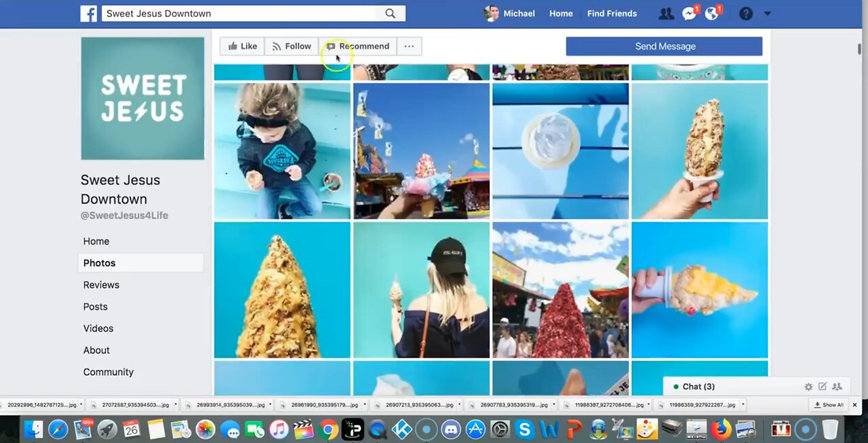Open photo of red cone at fairground
This screenshot has width=868, height=443.
point(560,290)
